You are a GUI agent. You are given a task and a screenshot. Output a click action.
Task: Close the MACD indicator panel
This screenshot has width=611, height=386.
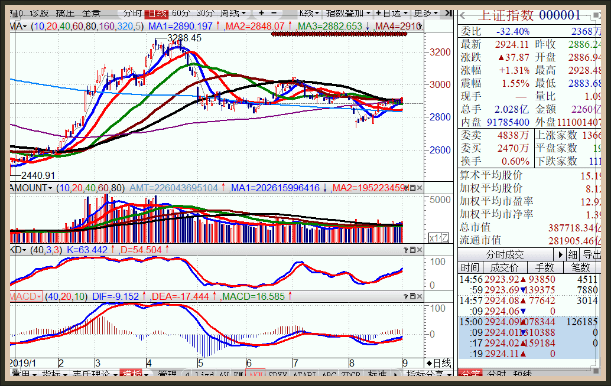coord(419,297)
